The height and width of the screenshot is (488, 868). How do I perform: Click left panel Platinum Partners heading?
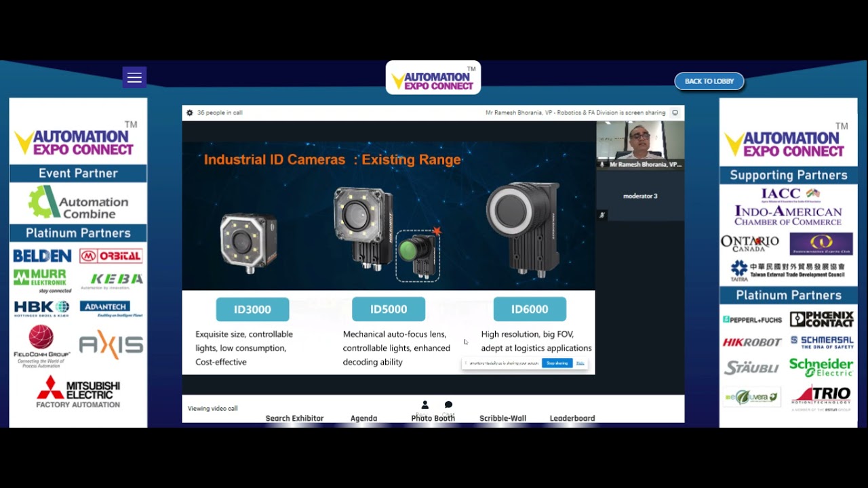[78, 233]
